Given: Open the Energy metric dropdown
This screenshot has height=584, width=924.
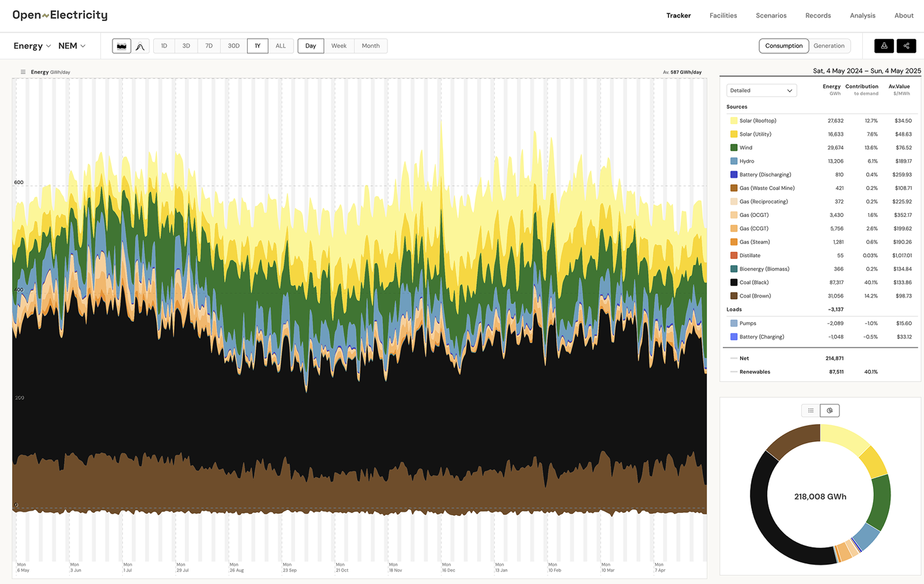Looking at the screenshot, I should pyautogui.click(x=32, y=46).
